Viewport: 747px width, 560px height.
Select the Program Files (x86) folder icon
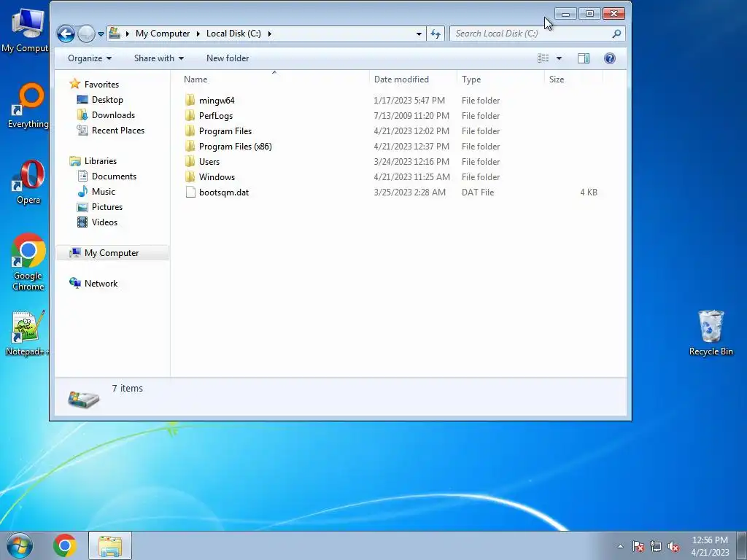[x=190, y=146]
